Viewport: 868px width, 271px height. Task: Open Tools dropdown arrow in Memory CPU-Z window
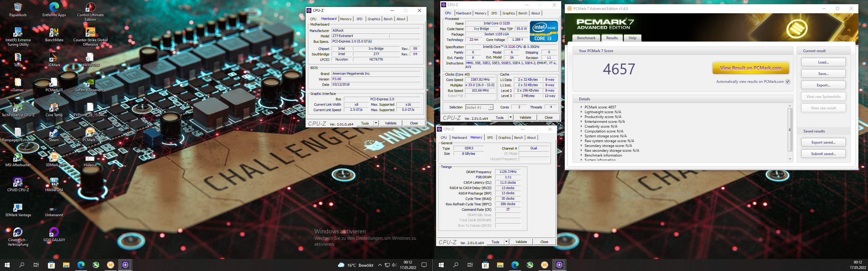coord(506,242)
